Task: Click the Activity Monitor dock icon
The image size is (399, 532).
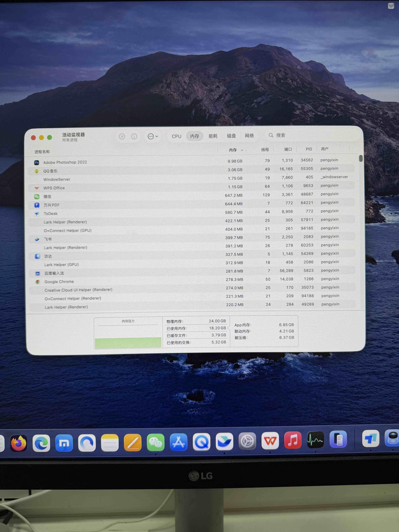Action: 315,440
